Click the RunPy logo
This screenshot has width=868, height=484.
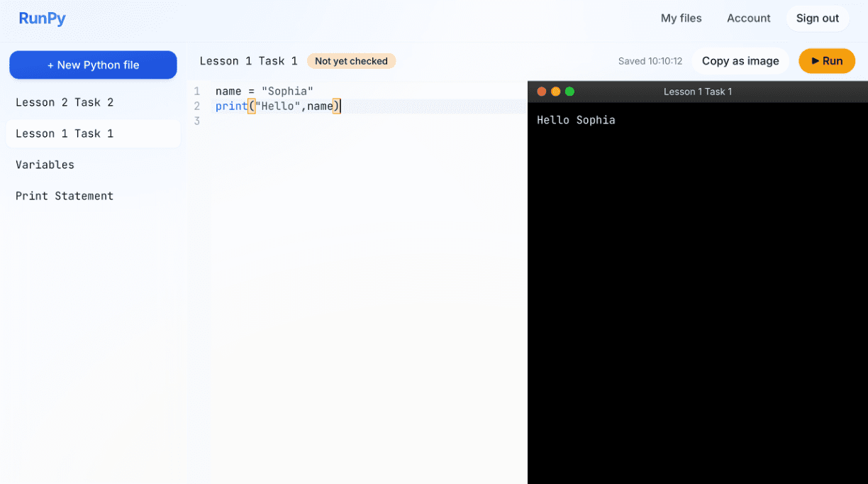coord(43,18)
